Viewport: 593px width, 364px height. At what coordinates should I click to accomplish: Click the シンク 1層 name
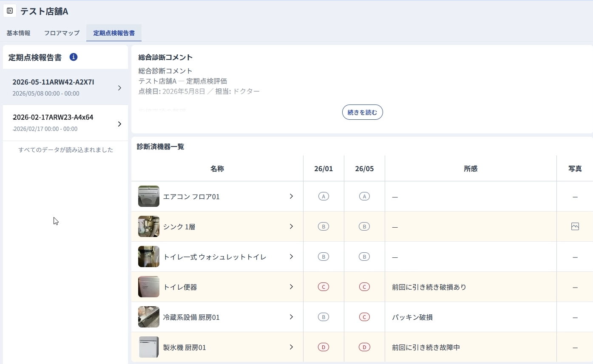[x=179, y=227]
